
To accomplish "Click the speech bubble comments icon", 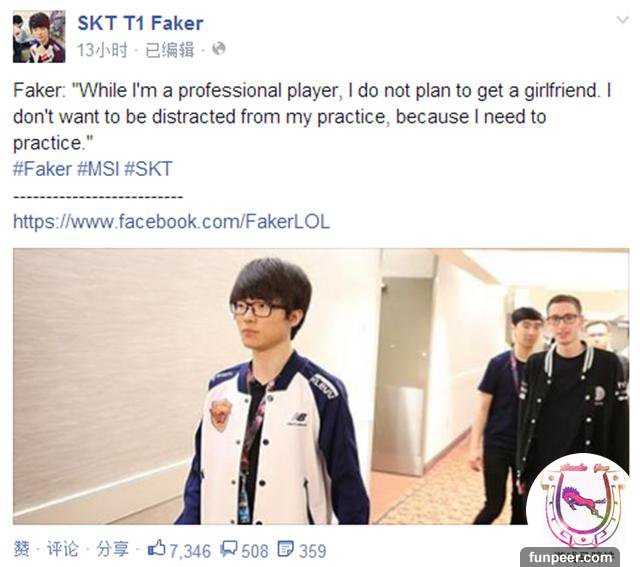I will (229, 549).
